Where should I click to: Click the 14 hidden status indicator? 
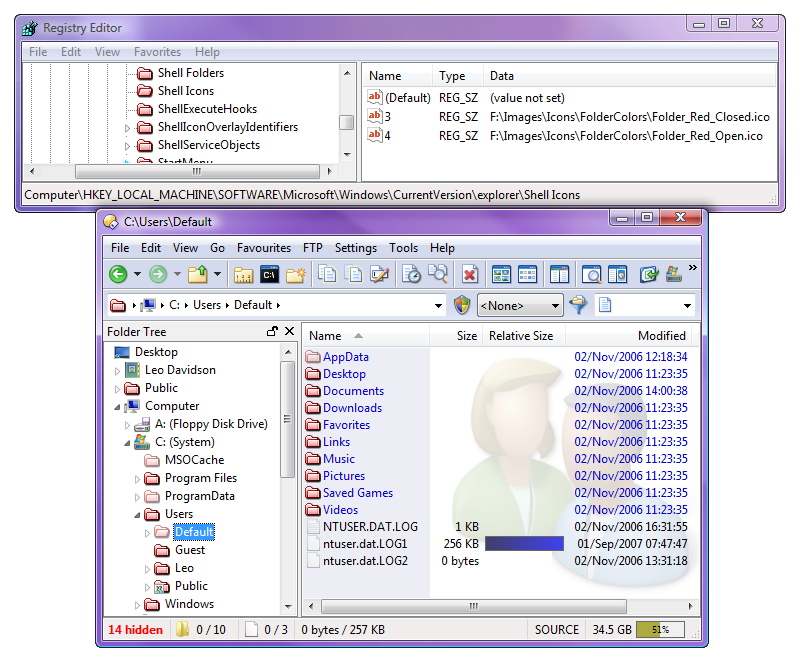pyautogui.click(x=135, y=630)
